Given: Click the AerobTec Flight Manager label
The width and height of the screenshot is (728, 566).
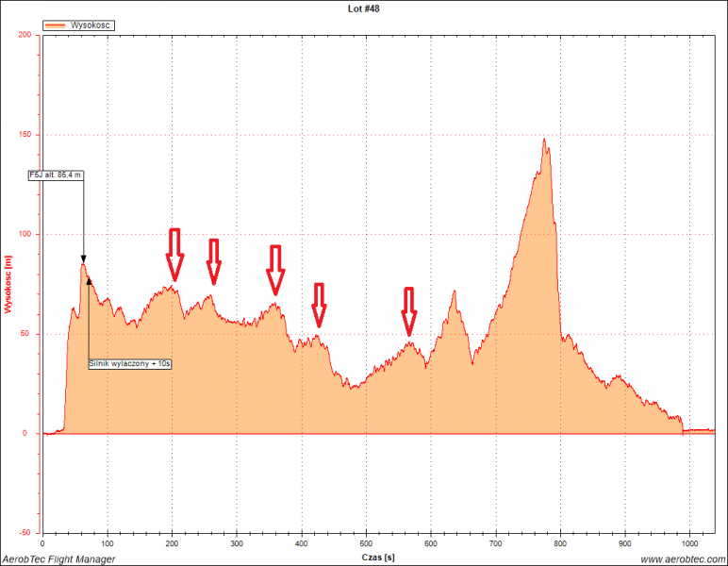Looking at the screenshot, I should (58, 559).
